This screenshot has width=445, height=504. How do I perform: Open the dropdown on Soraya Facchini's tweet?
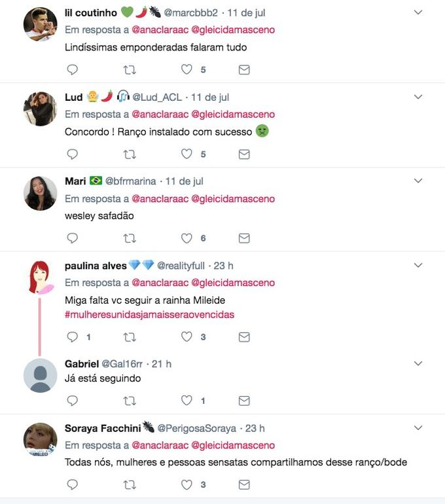[x=419, y=428]
